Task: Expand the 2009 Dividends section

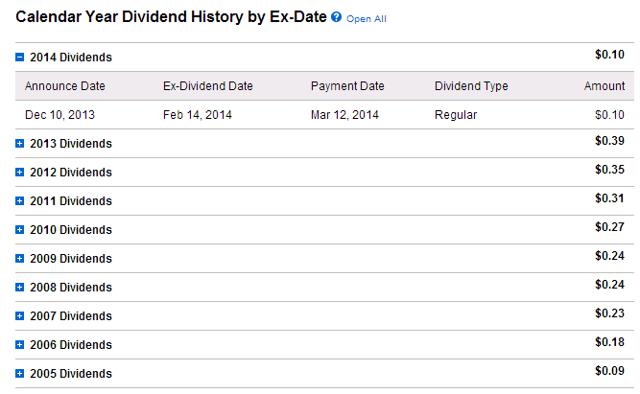Action: click(x=20, y=258)
